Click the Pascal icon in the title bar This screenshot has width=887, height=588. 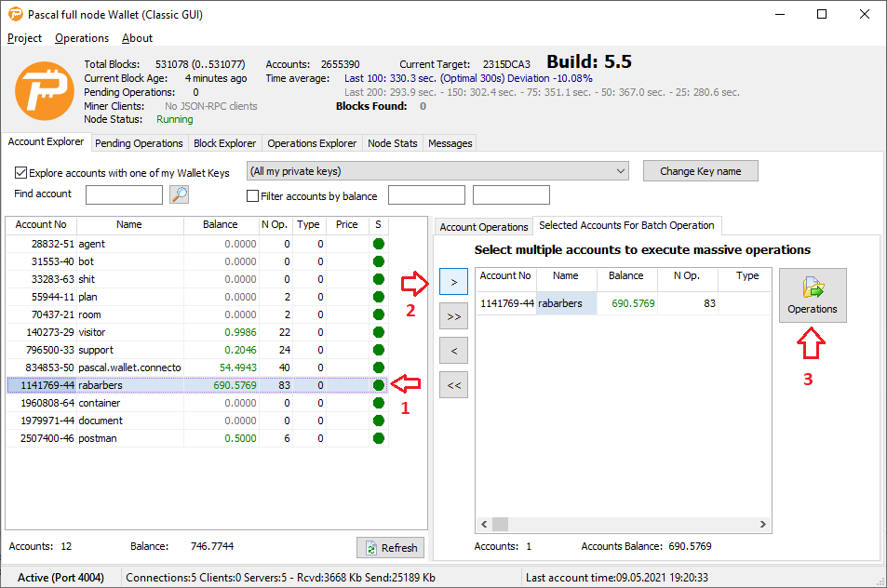pos(15,14)
